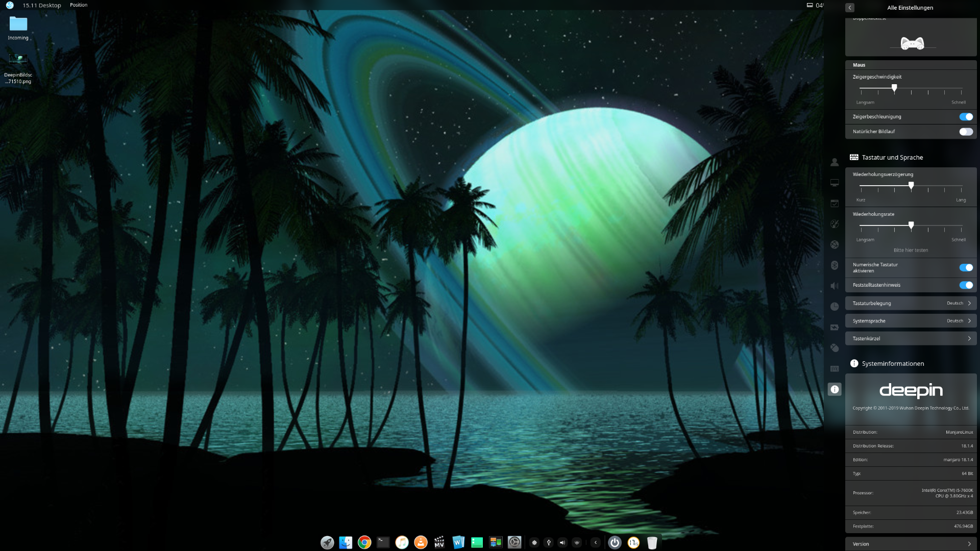Click the Bitte hier testen field
This screenshot has width=980, height=551.
tap(911, 250)
